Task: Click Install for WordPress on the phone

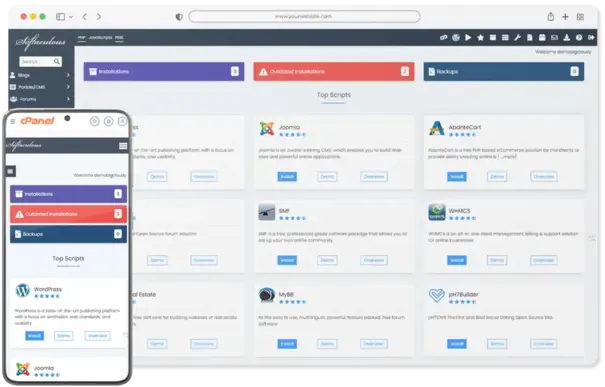Action: click(34, 336)
